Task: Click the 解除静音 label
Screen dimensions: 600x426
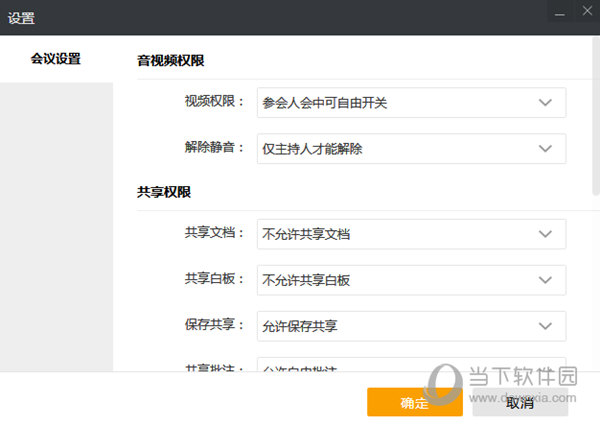Action: 214,147
